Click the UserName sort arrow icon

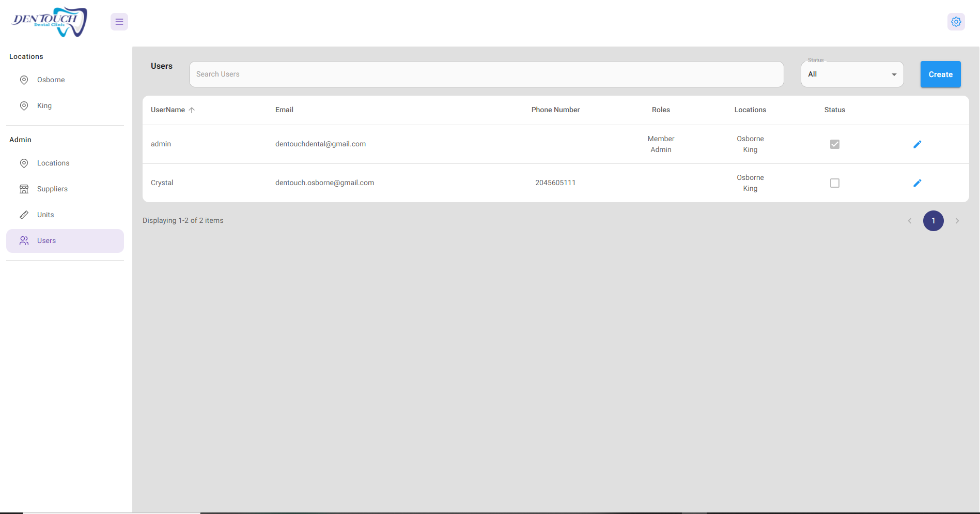click(x=192, y=110)
